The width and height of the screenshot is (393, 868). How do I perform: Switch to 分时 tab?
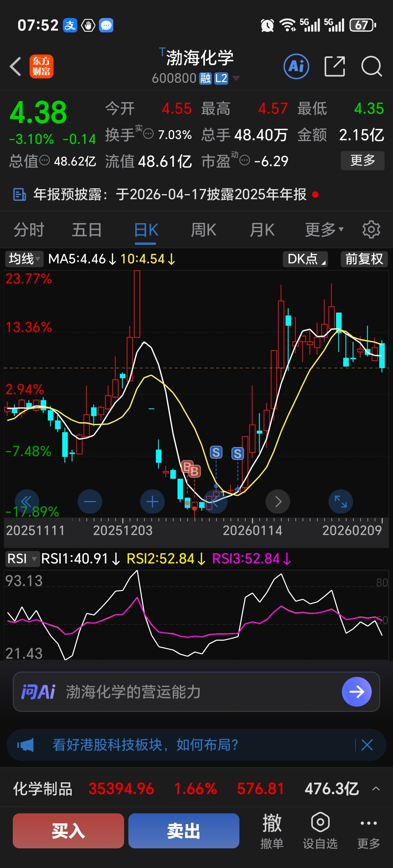click(x=29, y=229)
